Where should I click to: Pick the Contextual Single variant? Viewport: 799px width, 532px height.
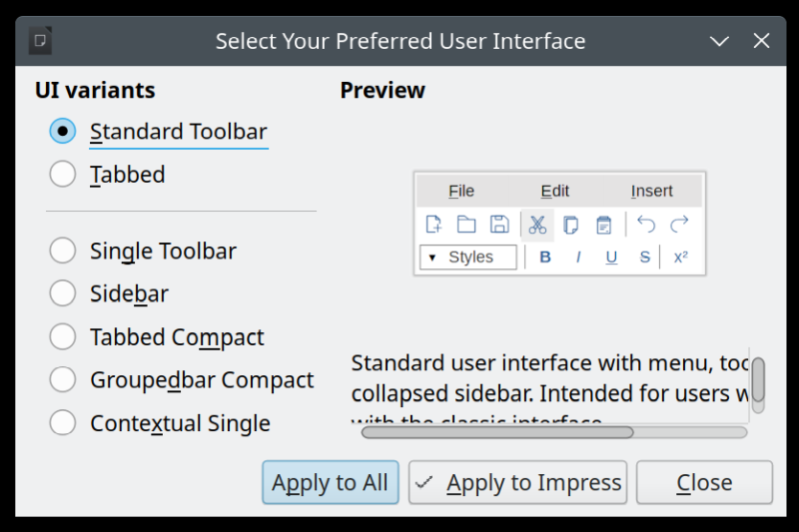click(x=63, y=423)
